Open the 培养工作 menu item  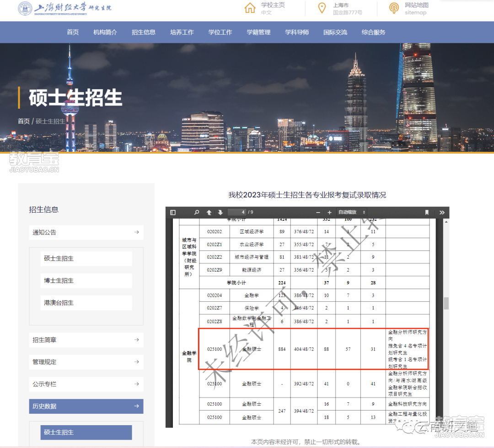tap(182, 32)
